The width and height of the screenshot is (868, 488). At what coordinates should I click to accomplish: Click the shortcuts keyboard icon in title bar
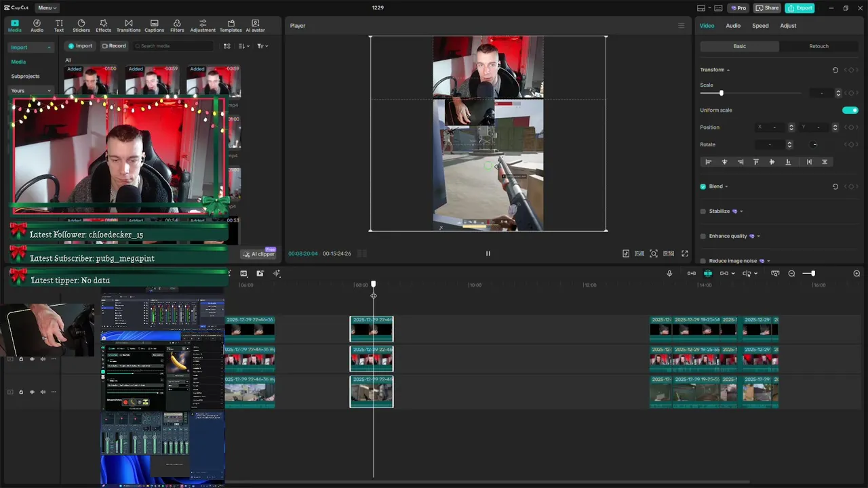(718, 8)
